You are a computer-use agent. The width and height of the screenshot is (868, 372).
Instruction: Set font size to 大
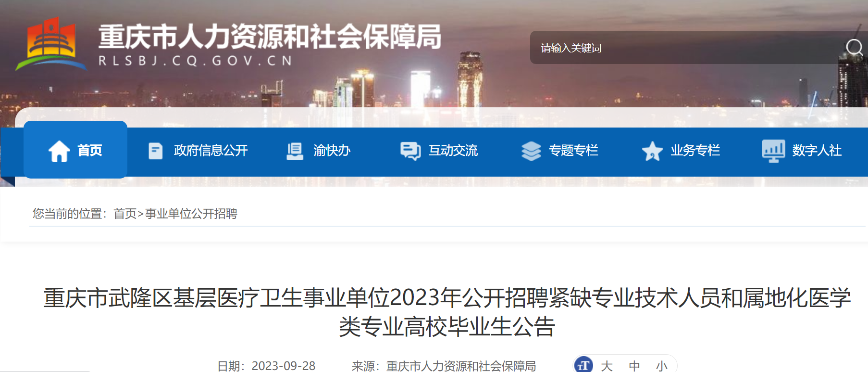pyautogui.click(x=607, y=366)
